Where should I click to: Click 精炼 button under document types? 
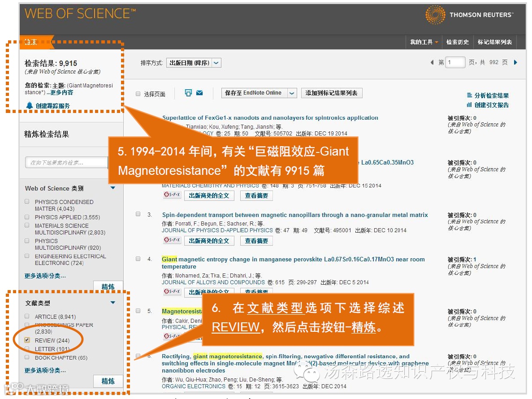click(x=108, y=381)
